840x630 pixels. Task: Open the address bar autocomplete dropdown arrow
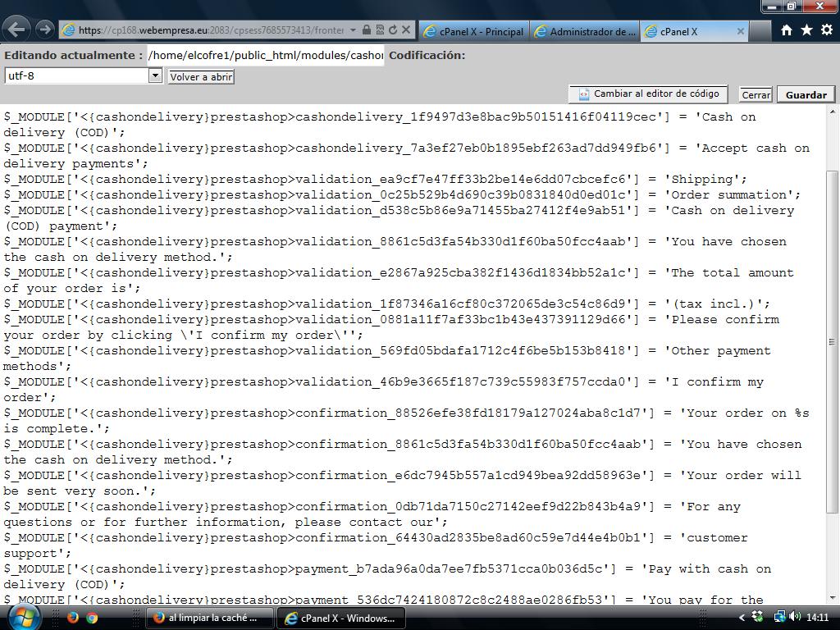353,30
